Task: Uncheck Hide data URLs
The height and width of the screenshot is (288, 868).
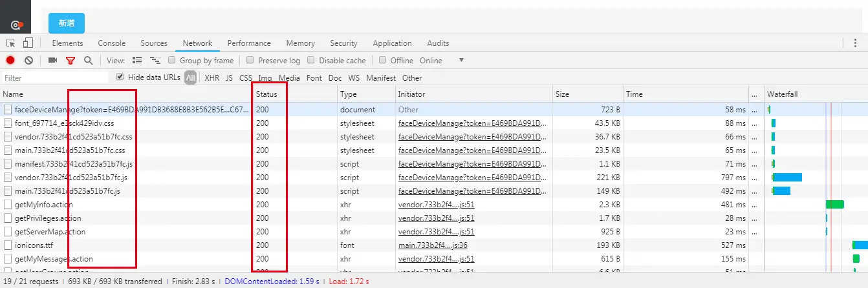Action: pyautogui.click(x=120, y=77)
